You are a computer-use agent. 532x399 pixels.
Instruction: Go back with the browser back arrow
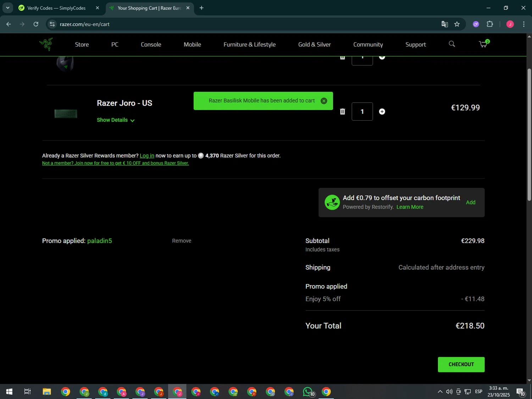9,24
